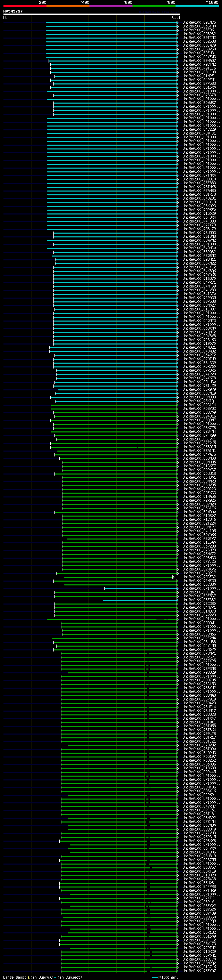
Task: Select hit label UniRef100_C1MRE1
Action: (x=199, y=76)
